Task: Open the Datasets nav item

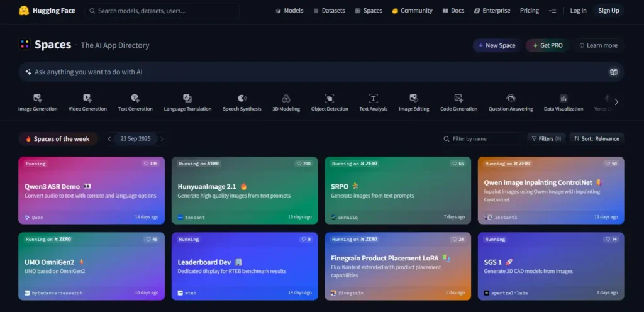Action: coord(329,11)
